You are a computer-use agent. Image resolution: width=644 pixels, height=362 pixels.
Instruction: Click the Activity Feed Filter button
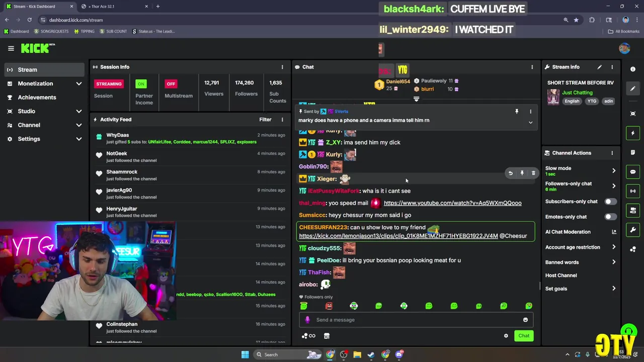tap(265, 120)
